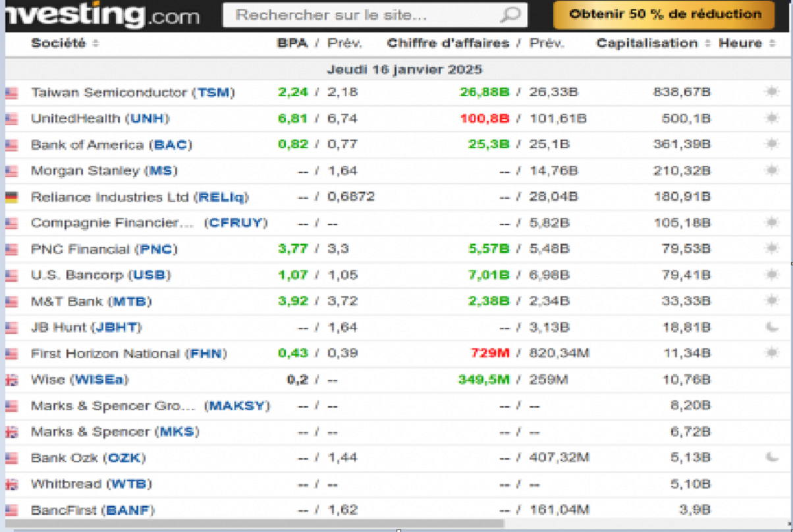Sort by Capitalisation column arrows
The image size is (793, 532).
(x=707, y=44)
